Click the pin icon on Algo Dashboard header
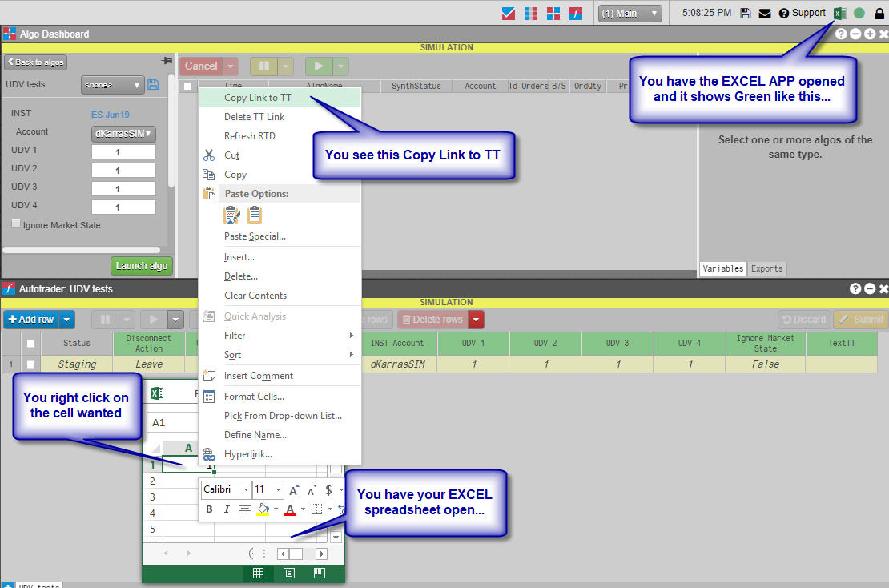The image size is (889, 588). coord(167,59)
